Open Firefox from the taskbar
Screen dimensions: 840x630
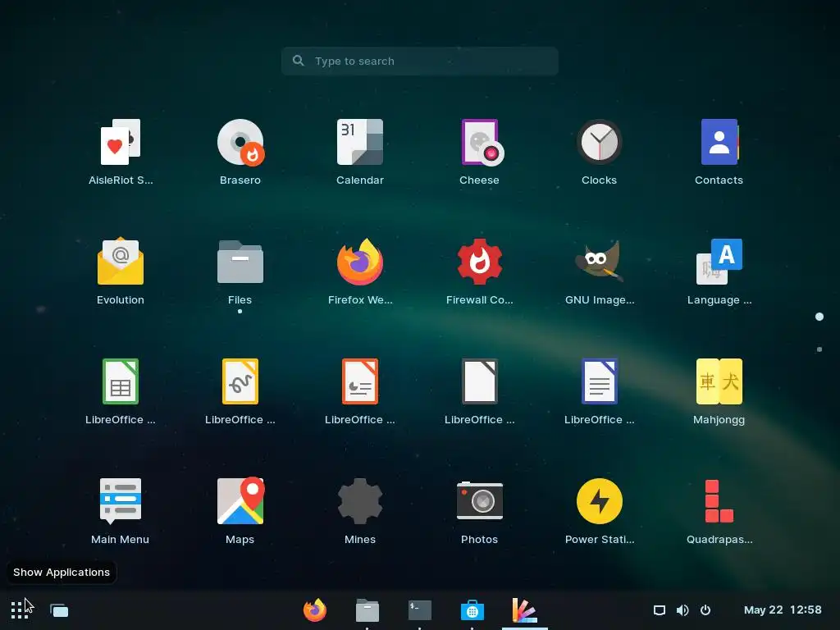pyautogui.click(x=314, y=610)
